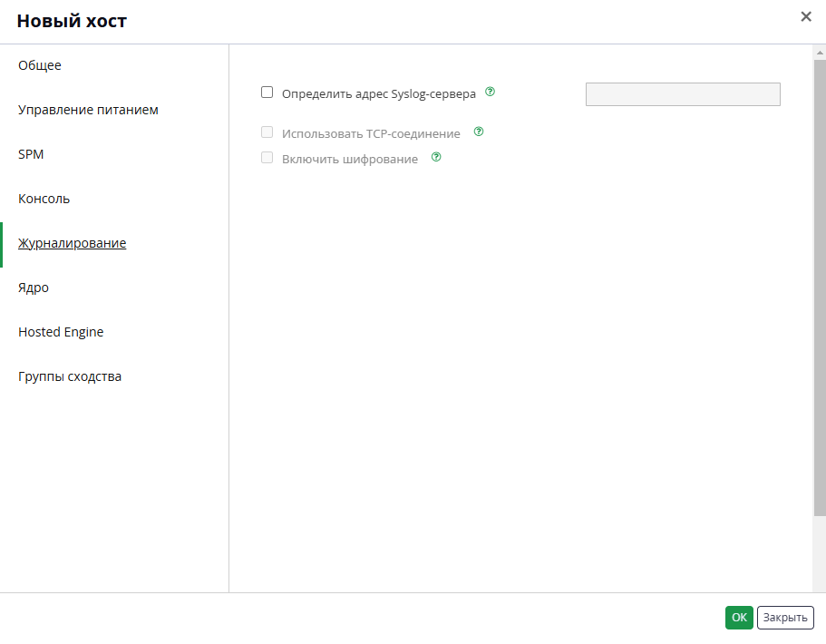The height and width of the screenshot is (644, 826).
Task: Select the Журналирование tab
Action: coord(73,243)
